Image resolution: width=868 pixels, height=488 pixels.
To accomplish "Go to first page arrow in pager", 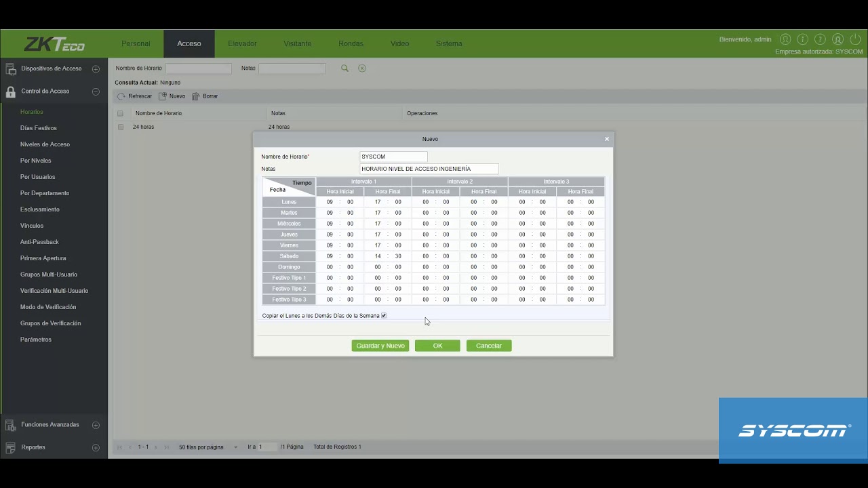I will point(121,447).
